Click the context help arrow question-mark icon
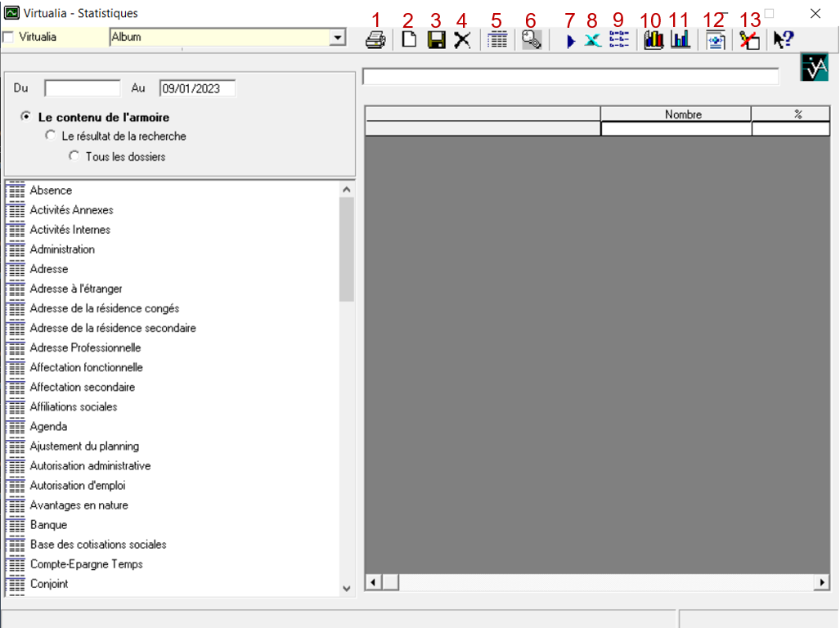Viewport: 840px width, 628px height. click(x=784, y=40)
